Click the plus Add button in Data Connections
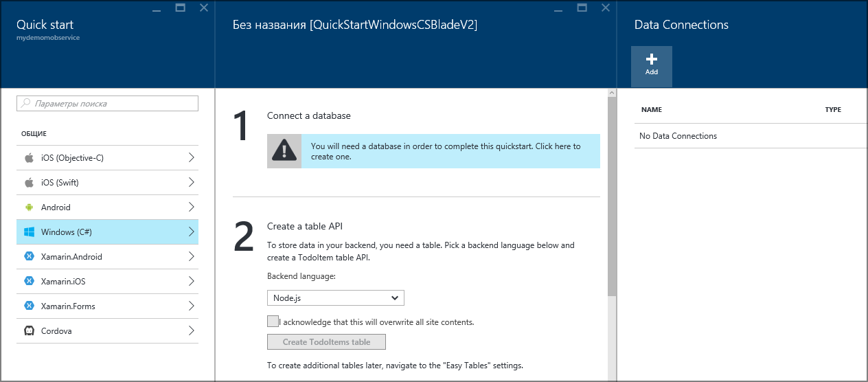 652,66
